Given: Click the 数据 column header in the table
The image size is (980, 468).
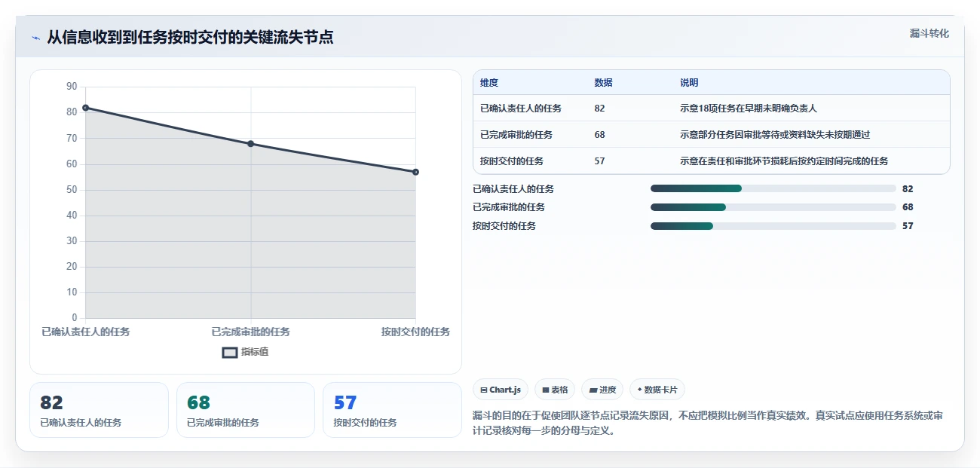Looking at the screenshot, I should click(x=603, y=83).
